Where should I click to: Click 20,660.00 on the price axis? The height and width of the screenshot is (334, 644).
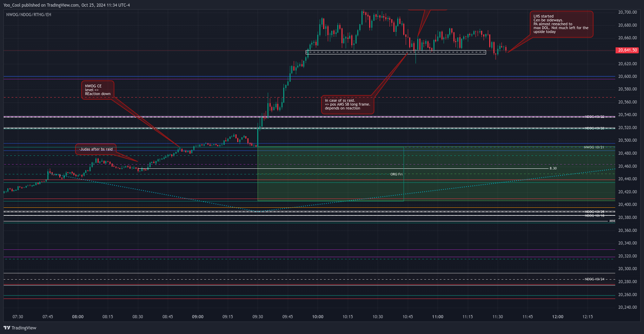(x=628, y=38)
